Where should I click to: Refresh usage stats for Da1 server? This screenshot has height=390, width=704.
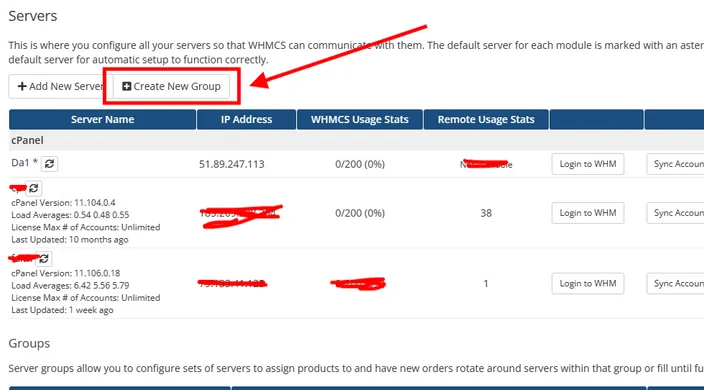point(49,164)
